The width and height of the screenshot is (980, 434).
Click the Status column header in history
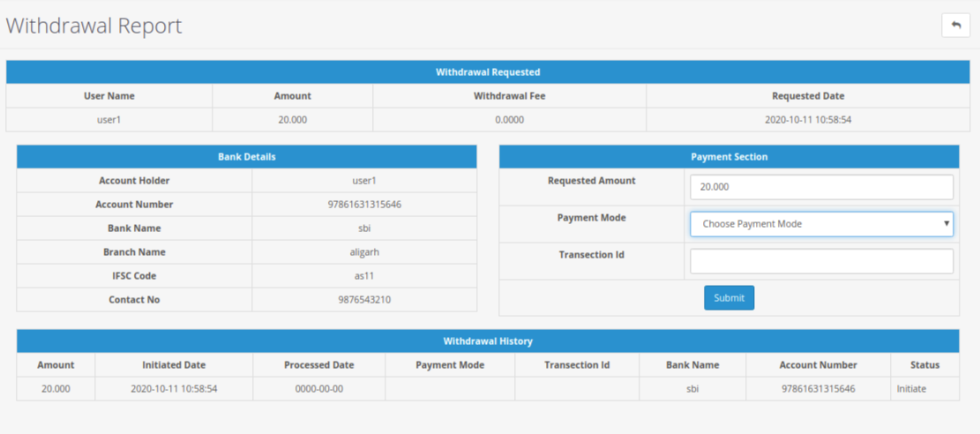pyautogui.click(x=924, y=365)
